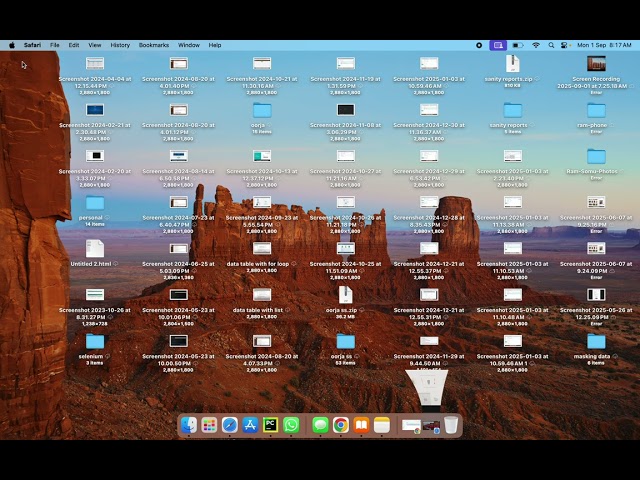The width and height of the screenshot is (640, 480).
Task: Open the Apple menu
Action: point(12,45)
